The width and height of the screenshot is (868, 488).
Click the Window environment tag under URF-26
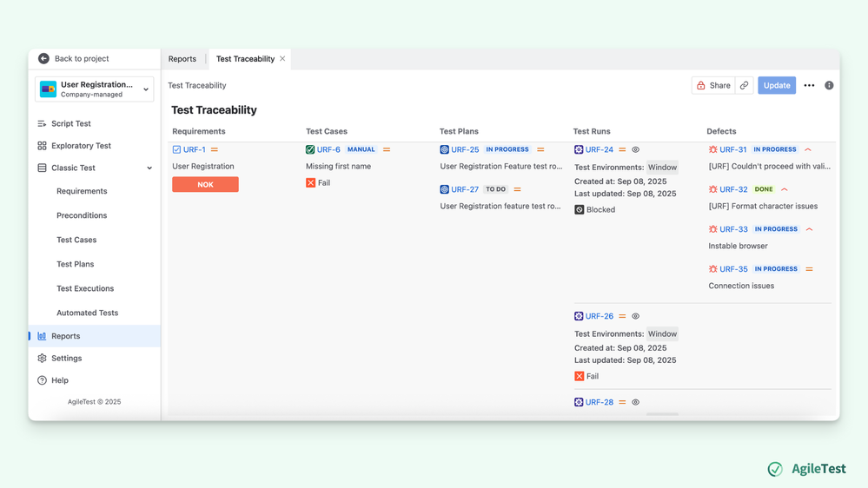point(663,333)
